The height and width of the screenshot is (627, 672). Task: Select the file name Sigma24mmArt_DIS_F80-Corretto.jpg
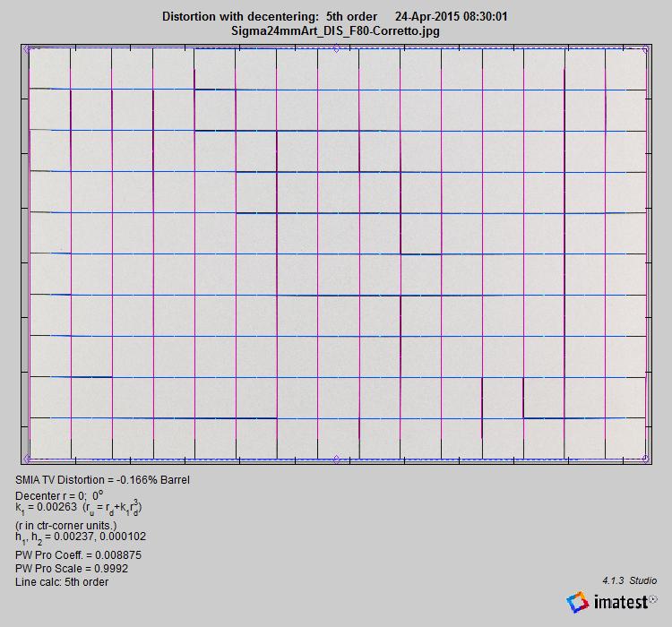[335, 30]
